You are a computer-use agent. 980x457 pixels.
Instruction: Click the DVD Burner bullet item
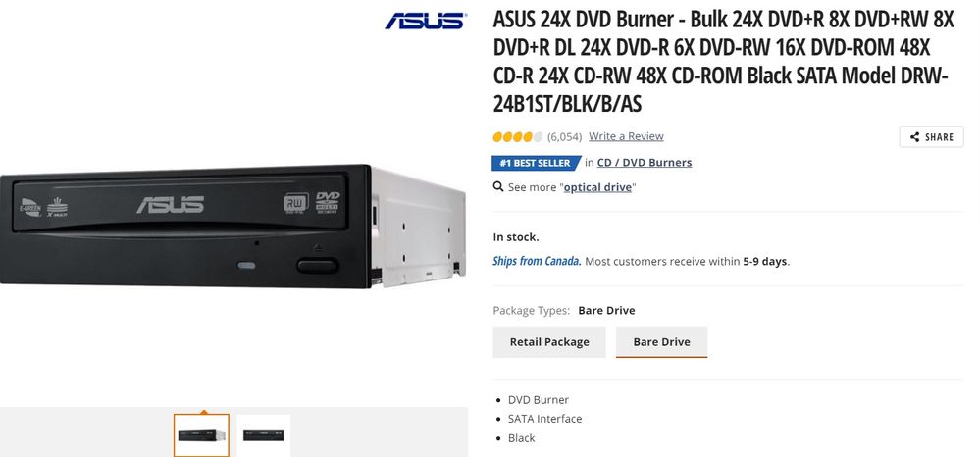click(539, 399)
